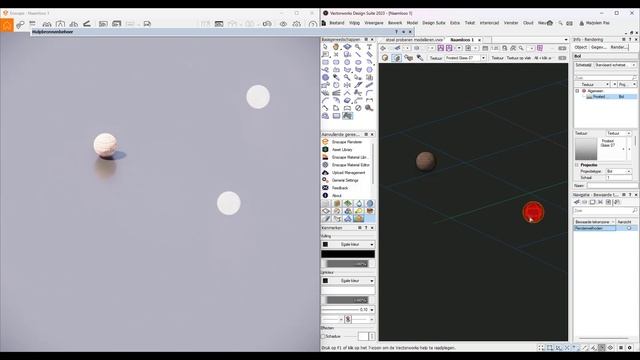Open the Venster menu
Screen dimensions: 640x360
(x=511, y=23)
